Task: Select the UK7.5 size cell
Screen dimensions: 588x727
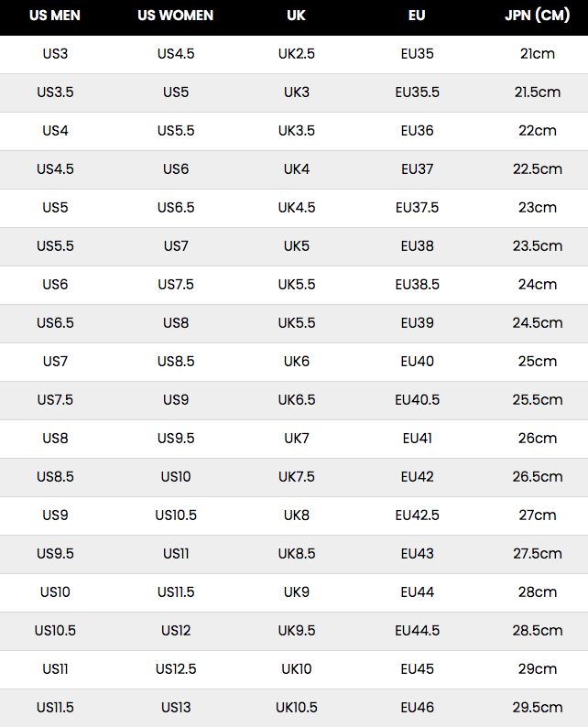Action: [x=296, y=477]
